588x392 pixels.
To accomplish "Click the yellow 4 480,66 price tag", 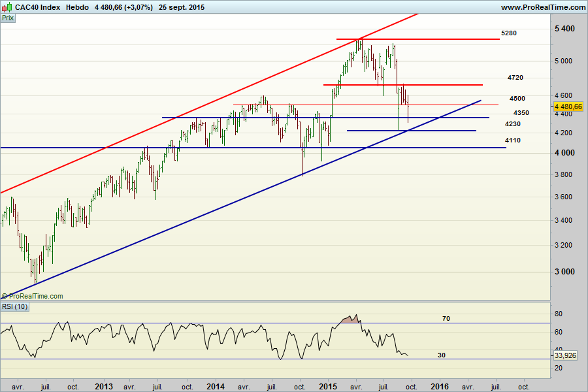I will pyautogui.click(x=568, y=106).
